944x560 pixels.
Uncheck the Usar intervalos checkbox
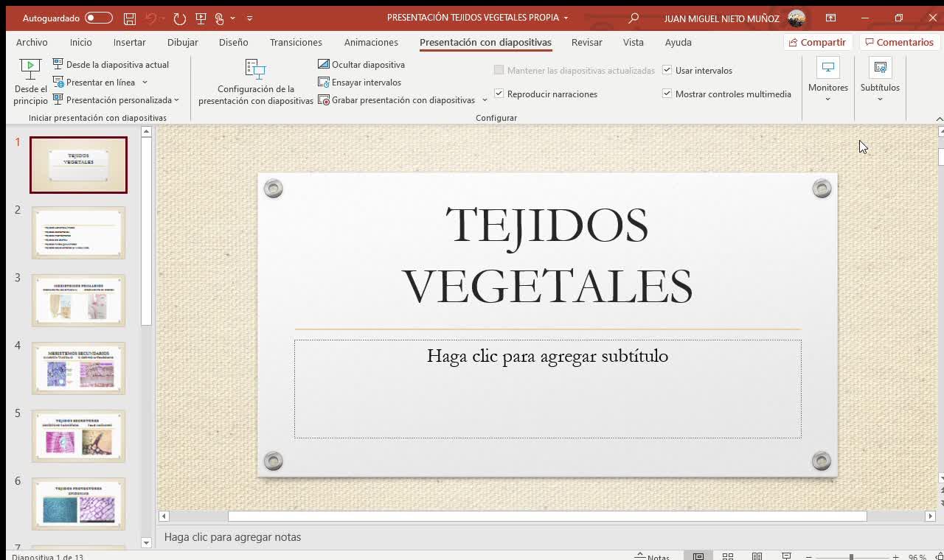(x=667, y=71)
